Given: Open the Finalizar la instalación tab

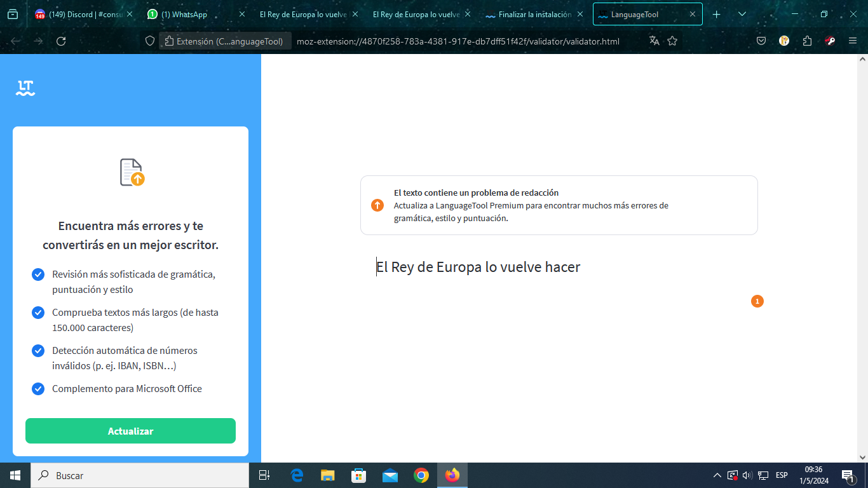Looking at the screenshot, I should (534, 14).
